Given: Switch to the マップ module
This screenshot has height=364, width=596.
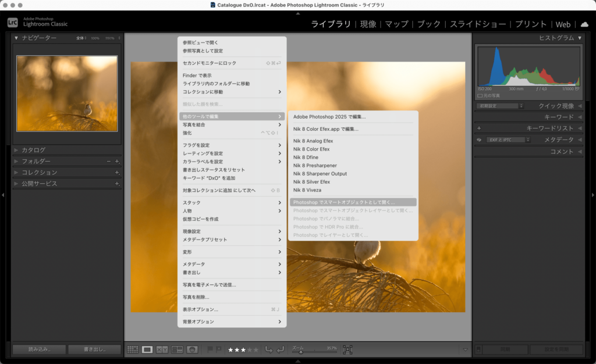Looking at the screenshot, I should pyautogui.click(x=397, y=24).
